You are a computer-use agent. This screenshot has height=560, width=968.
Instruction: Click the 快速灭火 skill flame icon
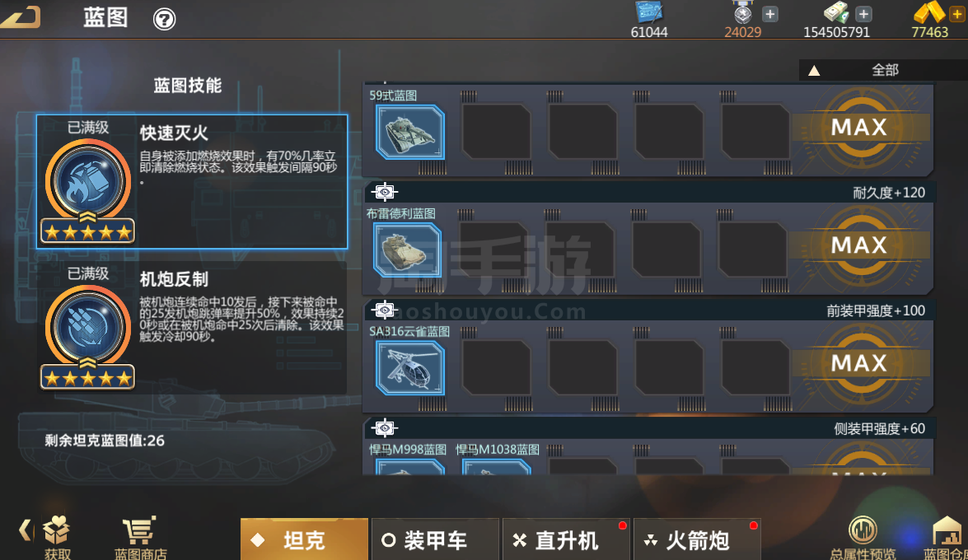[x=87, y=181]
